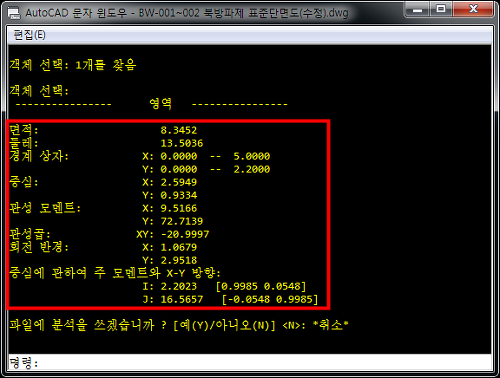This screenshot has height=378, width=500.
Task: Click the bounding box Y upper value 2.2000
Action: pos(252,169)
